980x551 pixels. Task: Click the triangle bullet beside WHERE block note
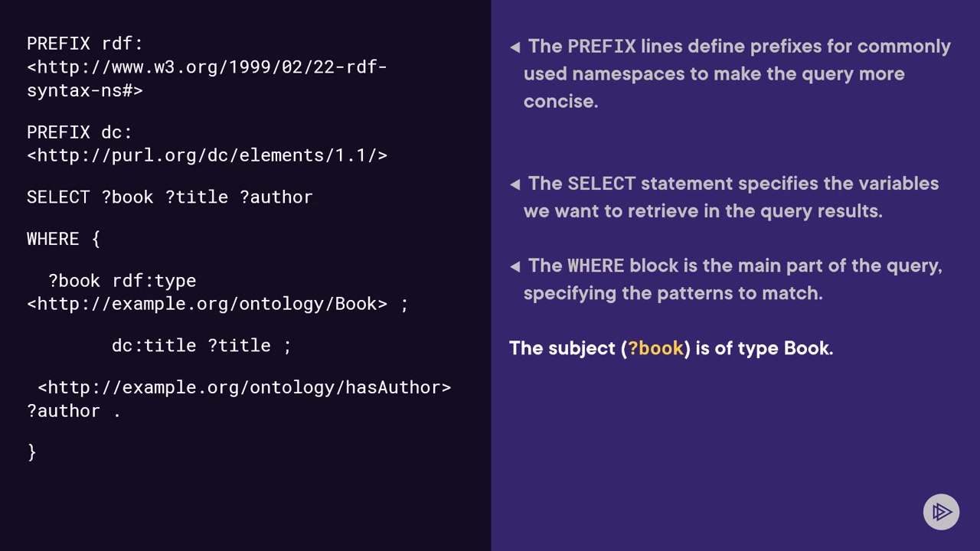point(515,266)
